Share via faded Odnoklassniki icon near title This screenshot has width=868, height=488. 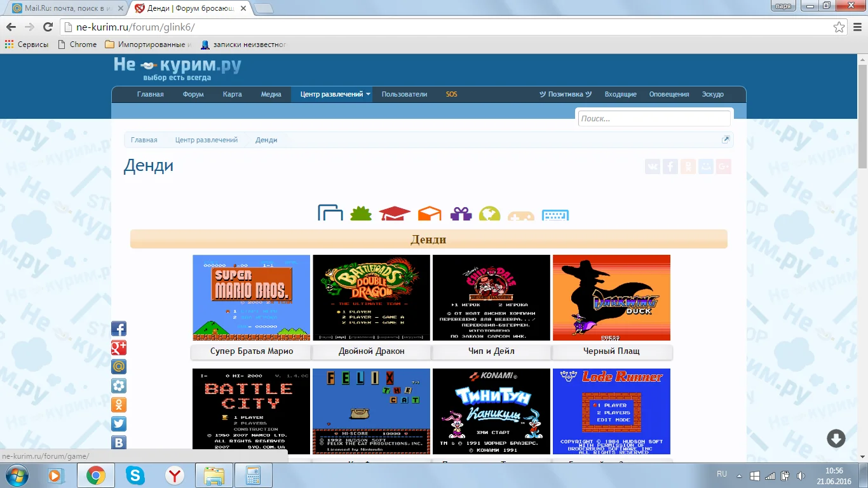click(688, 166)
